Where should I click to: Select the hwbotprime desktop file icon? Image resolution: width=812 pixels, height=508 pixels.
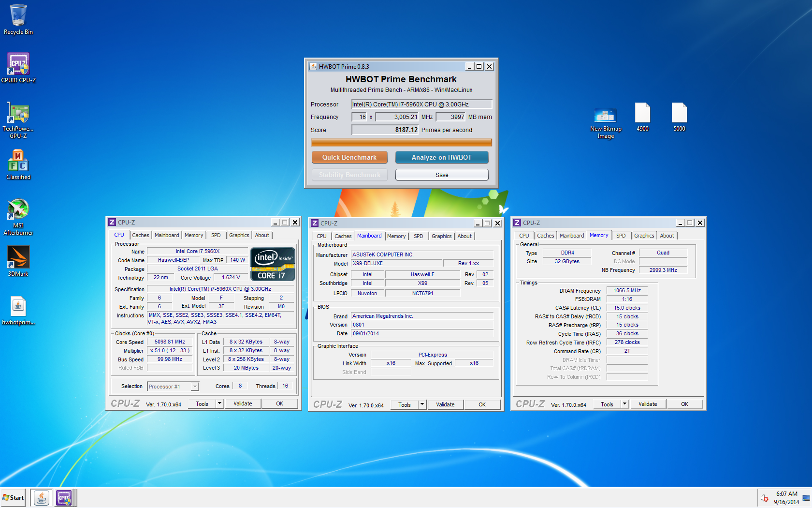[x=18, y=311]
